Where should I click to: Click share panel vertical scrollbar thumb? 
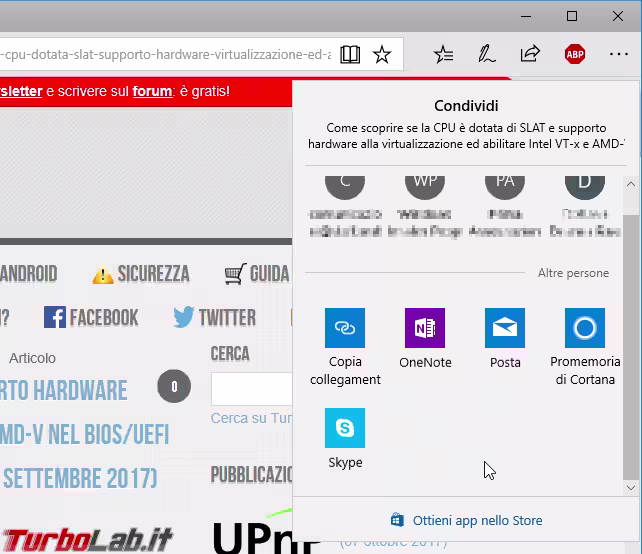tap(631, 347)
